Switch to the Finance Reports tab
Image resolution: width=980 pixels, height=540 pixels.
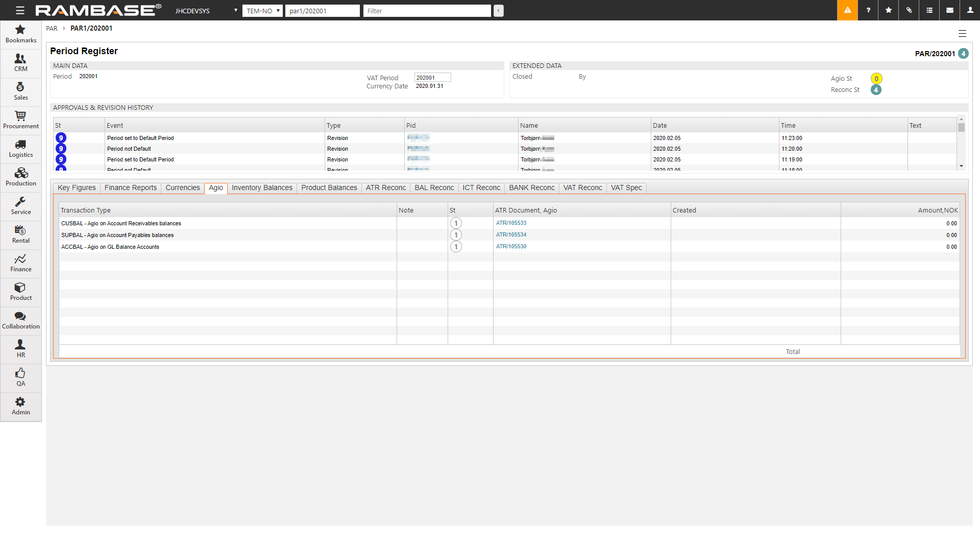pyautogui.click(x=131, y=188)
